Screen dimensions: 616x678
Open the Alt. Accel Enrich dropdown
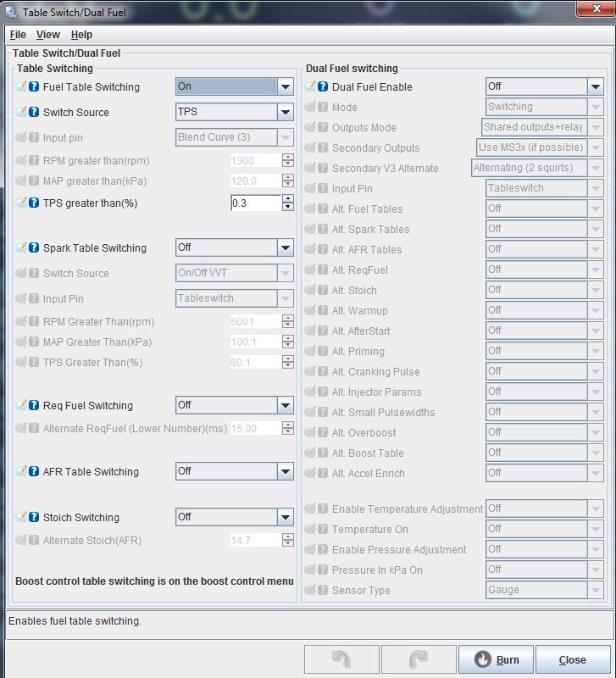coord(545,473)
